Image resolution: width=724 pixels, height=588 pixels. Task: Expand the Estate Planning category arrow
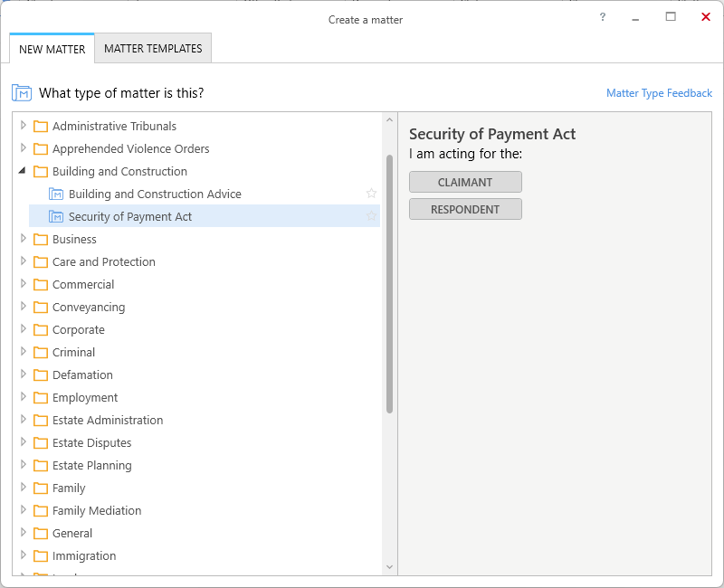24,464
